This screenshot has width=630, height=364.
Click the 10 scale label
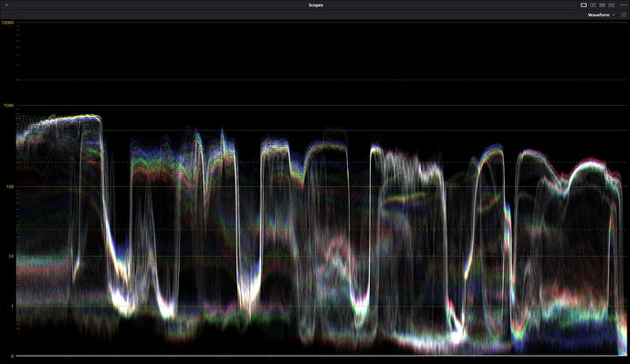[x=11, y=256]
